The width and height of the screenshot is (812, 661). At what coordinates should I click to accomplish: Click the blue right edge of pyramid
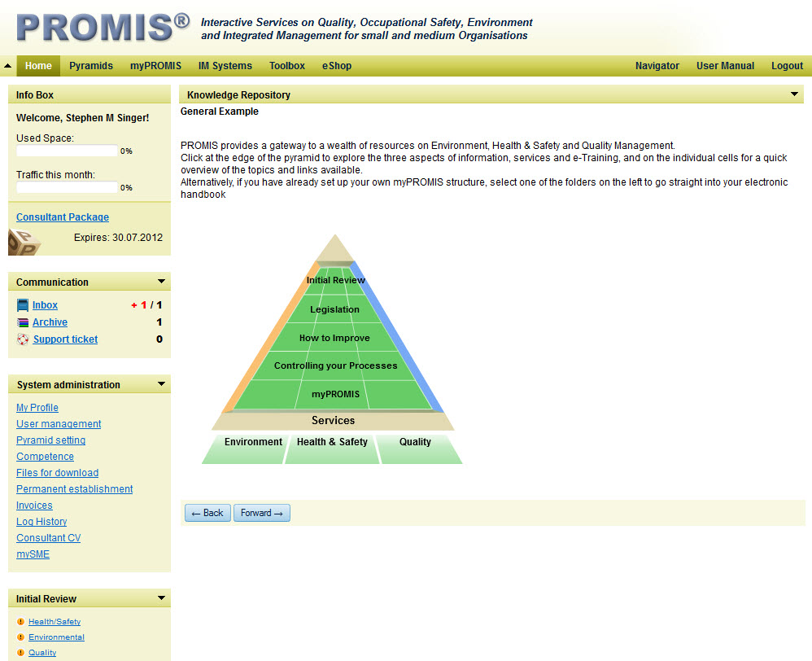pos(398,337)
